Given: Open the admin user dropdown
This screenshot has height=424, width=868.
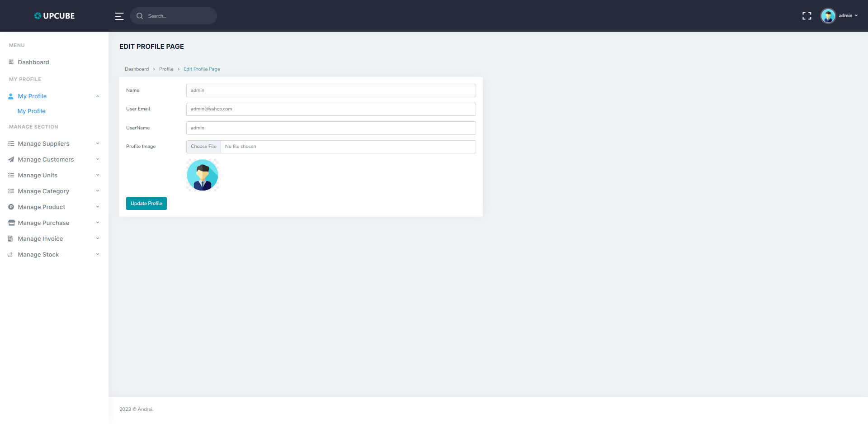Looking at the screenshot, I should [x=848, y=16].
